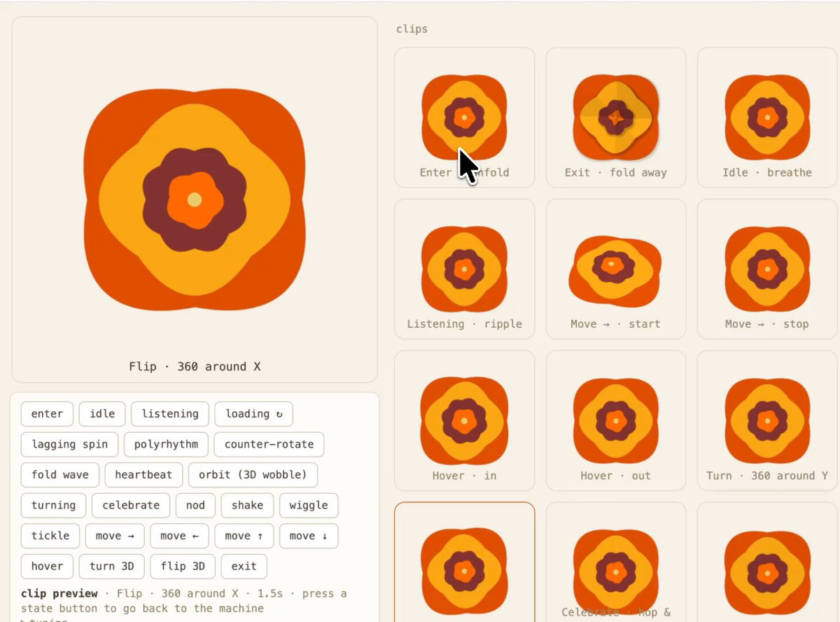Preview the "Celebrate · hop &" clip card
The width and height of the screenshot is (840, 622).
pyautogui.click(x=616, y=562)
